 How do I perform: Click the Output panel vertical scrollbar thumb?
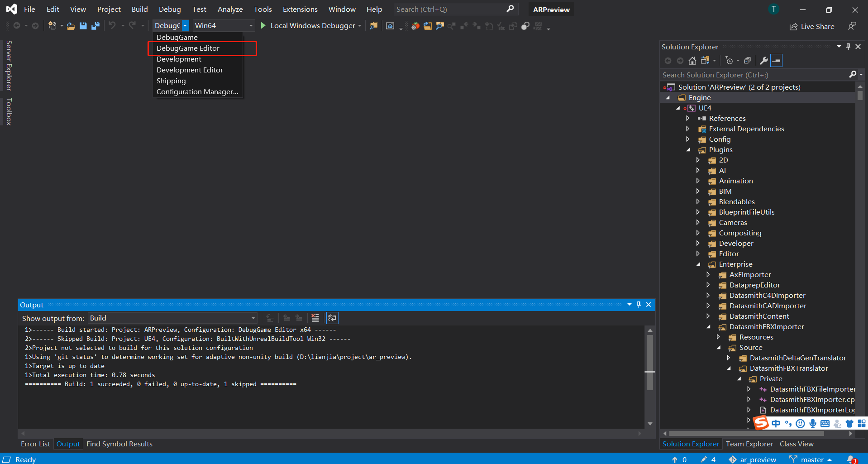(650, 362)
